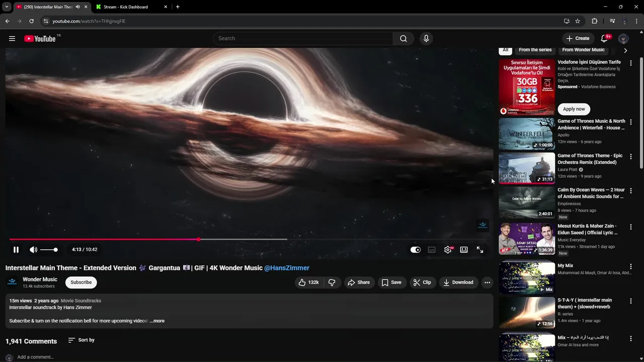Image resolution: width=644 pixels, height=362 pixels.
Task: Open options for Epic Orchestra Remix video
Action: [x=631, y=157]
